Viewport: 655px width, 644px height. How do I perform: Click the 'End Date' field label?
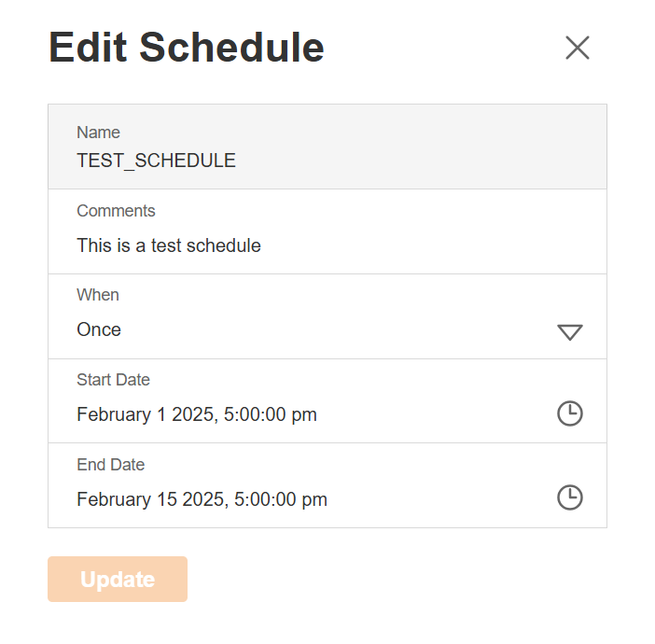[110, 465]
